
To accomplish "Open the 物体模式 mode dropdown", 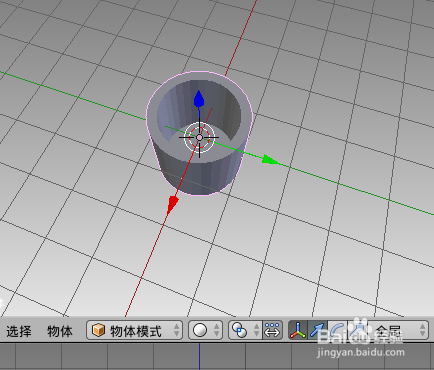I will [x=134, y=330].
